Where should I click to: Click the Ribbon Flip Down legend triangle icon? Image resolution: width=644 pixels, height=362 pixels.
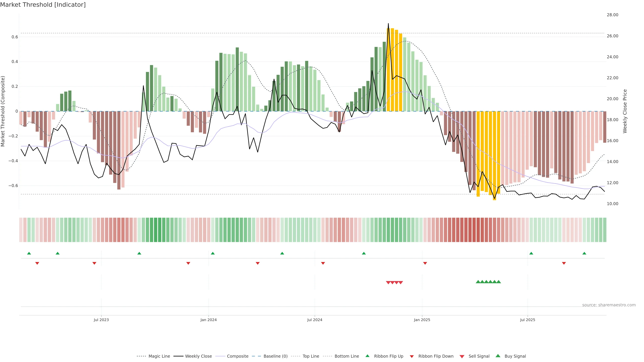(x=412, y=356)
